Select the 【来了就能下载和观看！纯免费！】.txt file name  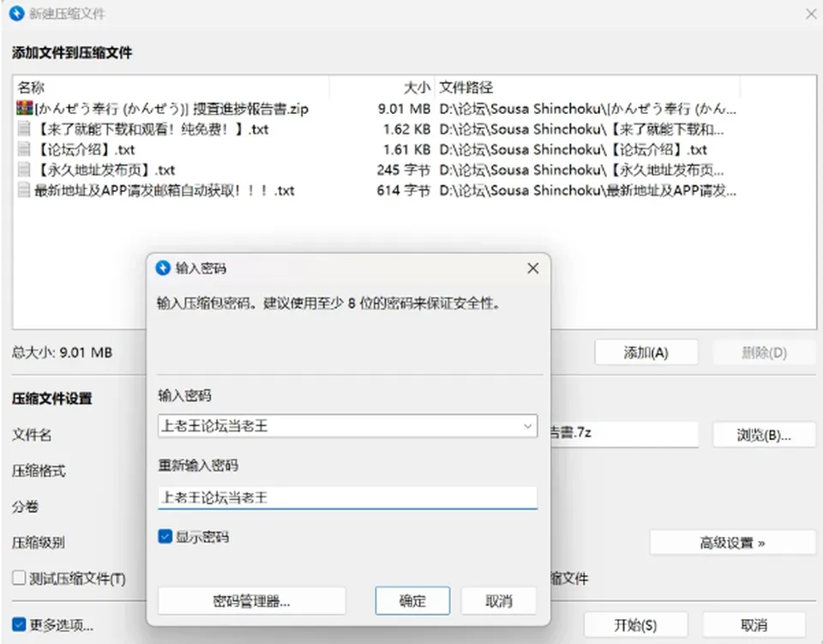click(152, 129)
